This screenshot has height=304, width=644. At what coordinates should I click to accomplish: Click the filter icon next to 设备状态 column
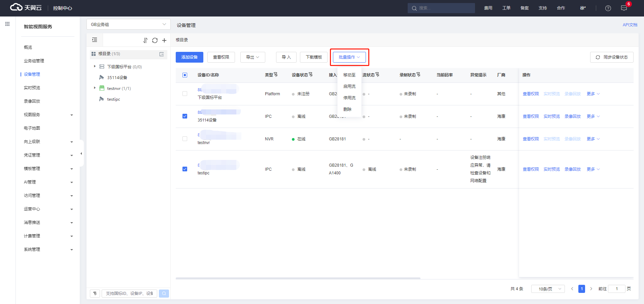coord(311,75)
